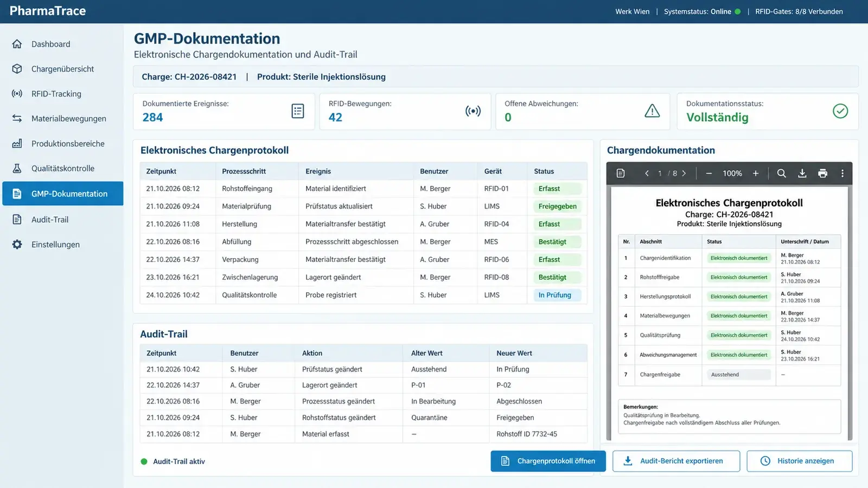Viewport: 868px width, 488px height.
Task: Open the Dashboard sidebar item
Action: [x=62, y=44]
